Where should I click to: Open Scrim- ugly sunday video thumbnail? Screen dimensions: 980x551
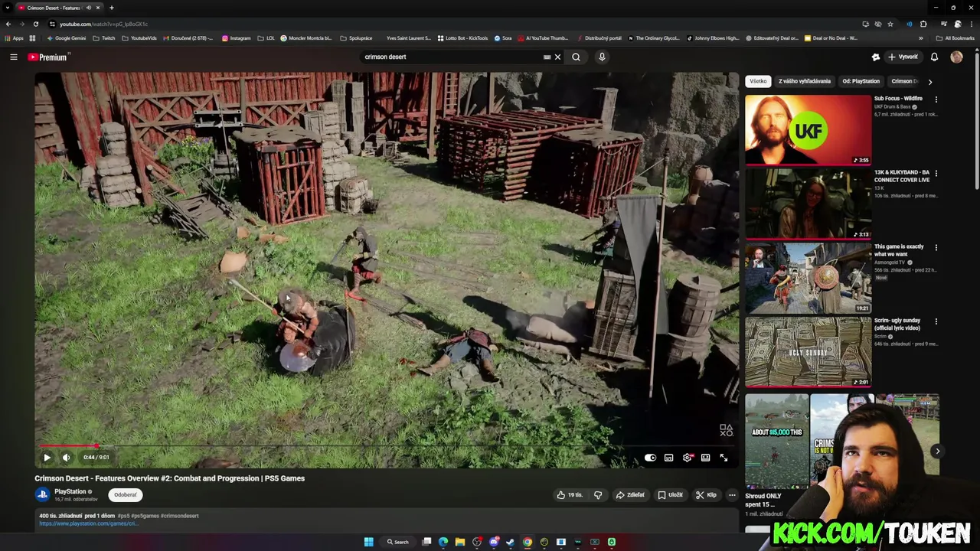pos(808,352)
